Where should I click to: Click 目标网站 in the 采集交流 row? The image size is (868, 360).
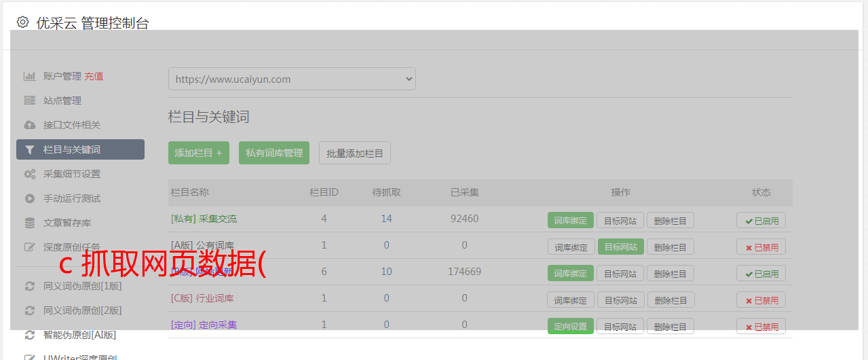tap(620, 220)
